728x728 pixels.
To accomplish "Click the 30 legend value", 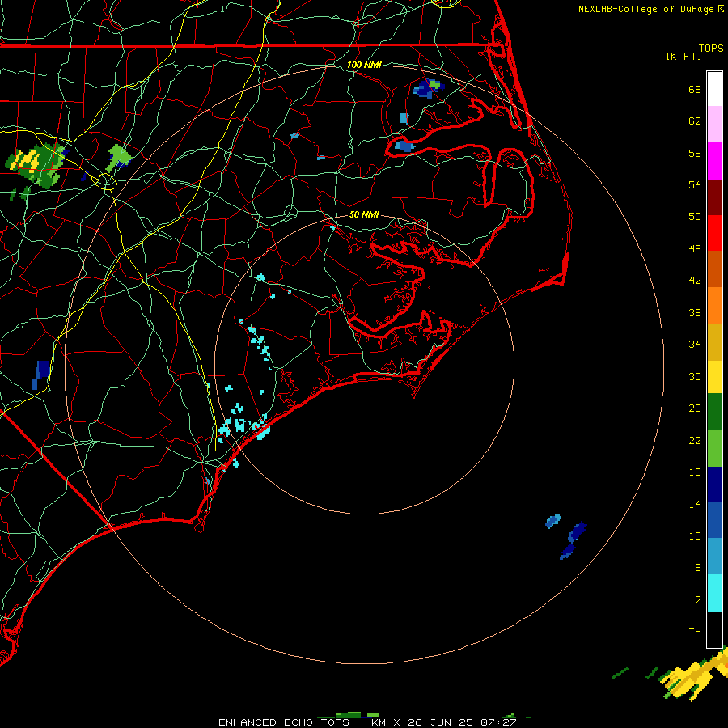I will (695, 376).
